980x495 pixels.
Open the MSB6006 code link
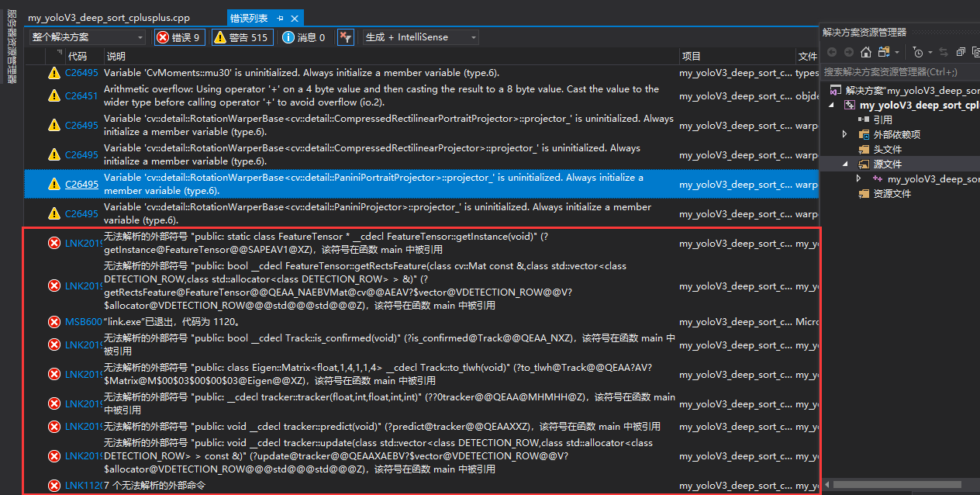[84, 322]
